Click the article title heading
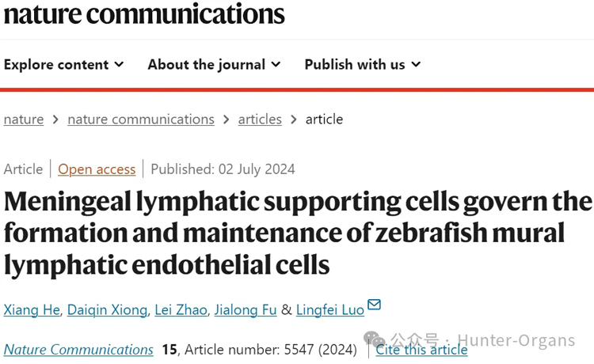This screenshot has height=364, width=594. coord(297,233)
